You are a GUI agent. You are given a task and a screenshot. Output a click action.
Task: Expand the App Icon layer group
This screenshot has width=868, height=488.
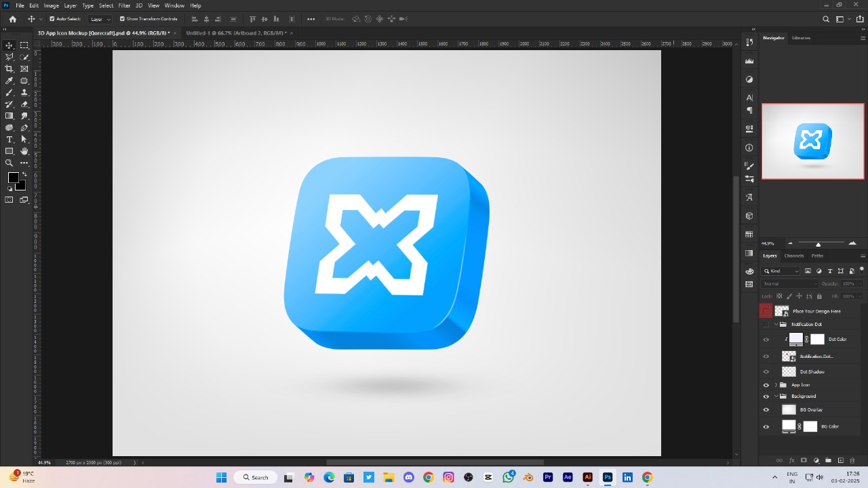point(776,385)
